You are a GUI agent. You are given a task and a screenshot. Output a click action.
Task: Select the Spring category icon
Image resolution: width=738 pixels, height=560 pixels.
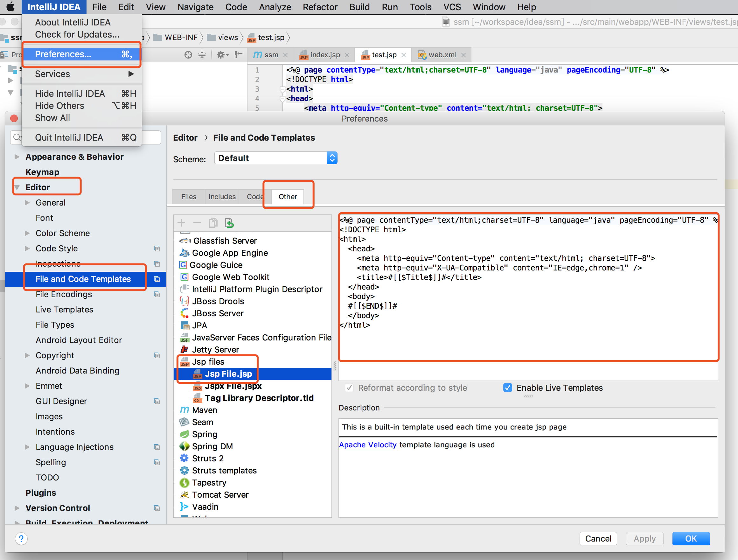[x=184, y=434]
